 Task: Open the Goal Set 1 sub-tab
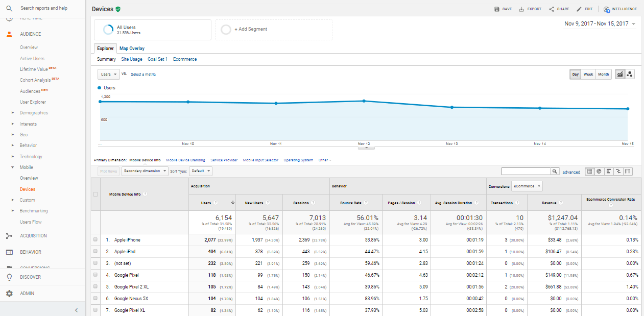coord(158,59)
